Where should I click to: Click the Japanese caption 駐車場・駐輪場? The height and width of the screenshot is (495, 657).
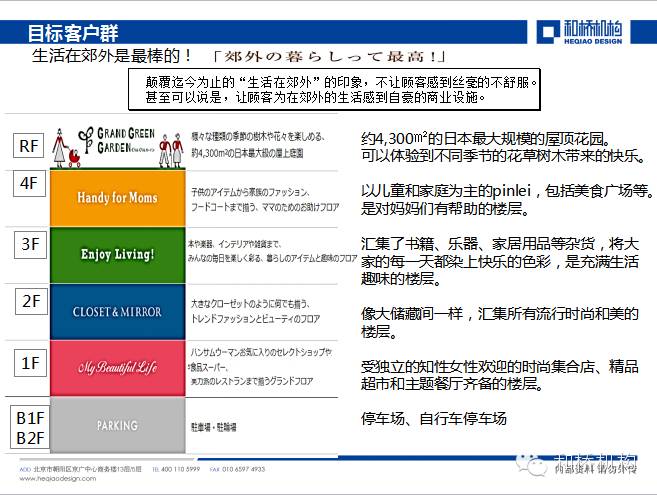pyautogui.click(x=214, y=427)
